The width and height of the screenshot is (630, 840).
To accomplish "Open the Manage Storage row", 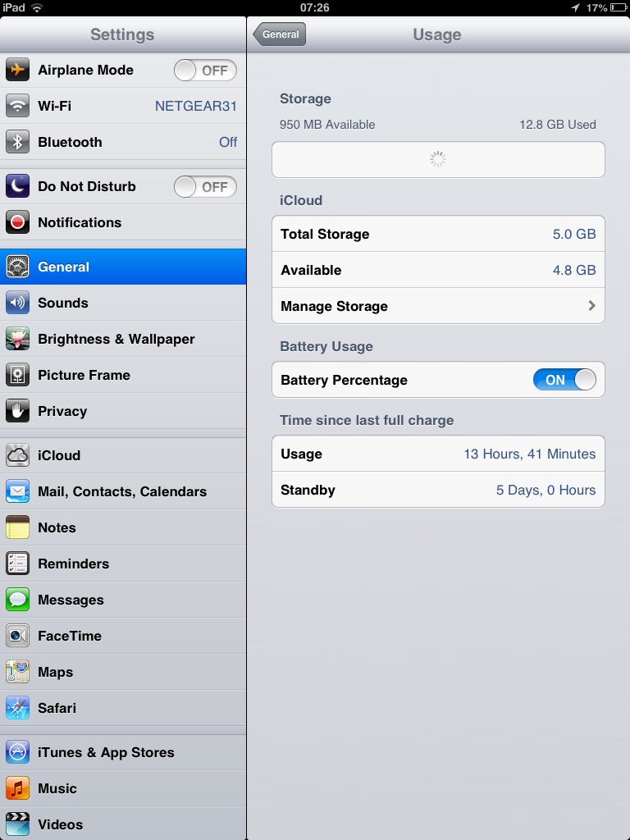I will pyautogui.click(x=438, y=306).
